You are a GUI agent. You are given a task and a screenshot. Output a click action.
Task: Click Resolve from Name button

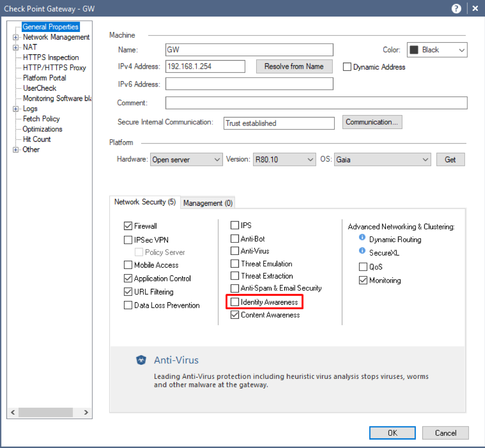click(x=294, y=67)
